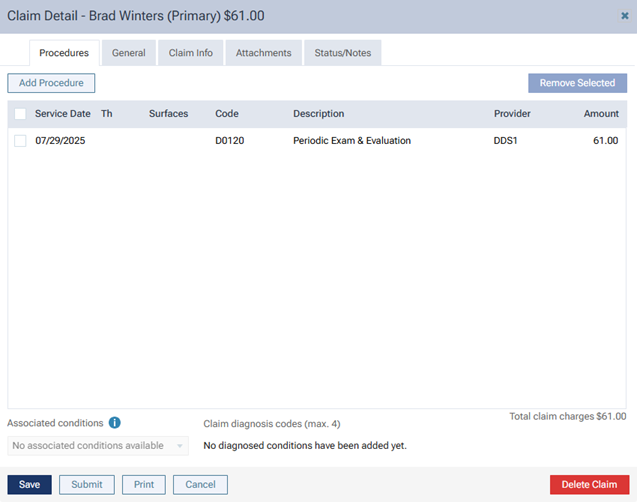Go to the Claim Info tab
Image resolution: width=637 pixels, height=502 pixels.
pyautogui.click(x=191, y=53)
